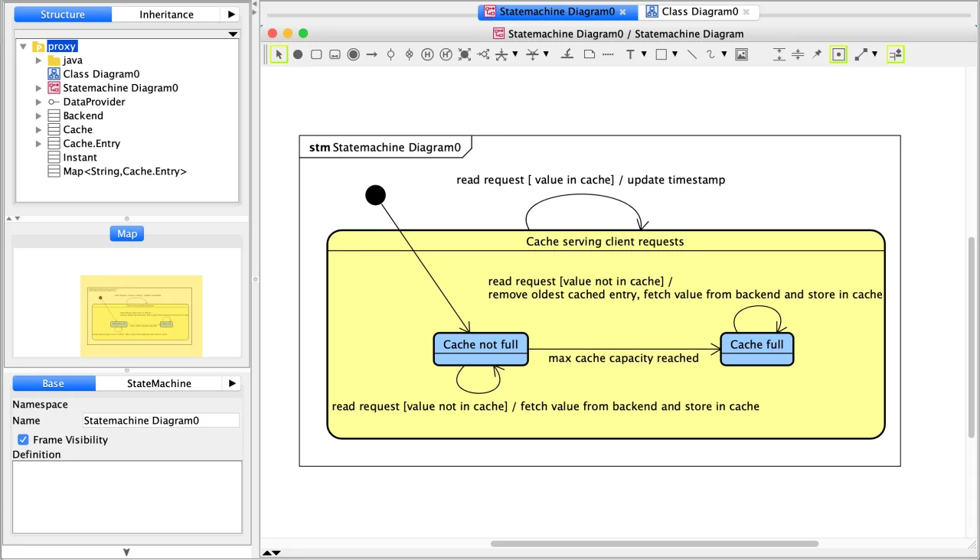Open the line style dropdown arrow
This screenshot has height=560, width=980.
874,54
